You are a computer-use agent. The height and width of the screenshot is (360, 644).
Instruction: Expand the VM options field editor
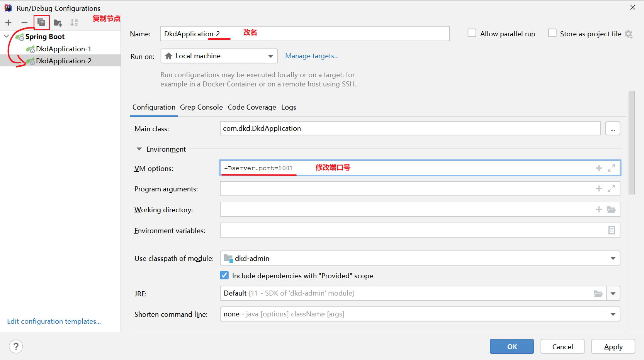click(611, 168)
